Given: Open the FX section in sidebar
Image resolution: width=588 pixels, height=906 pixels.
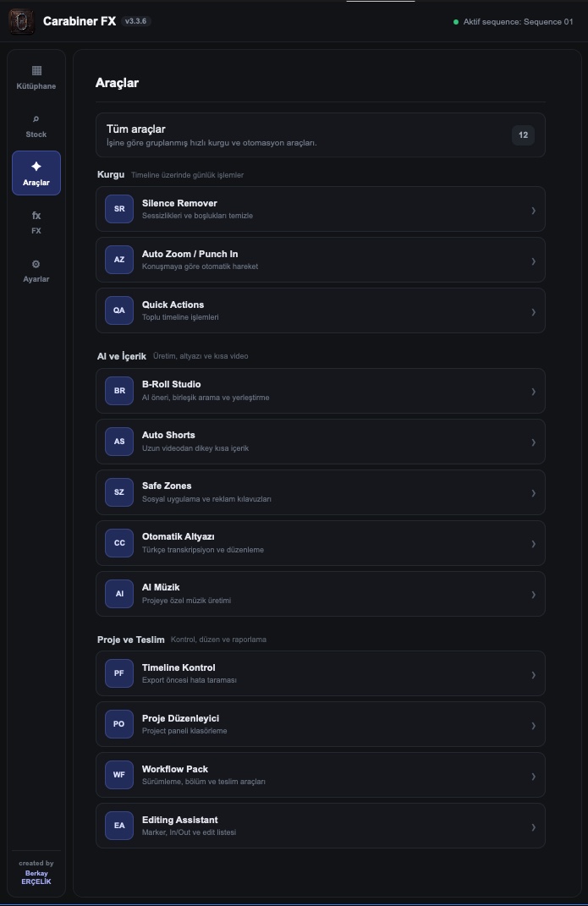Looking at the screenshot, I should coord(36,222).
